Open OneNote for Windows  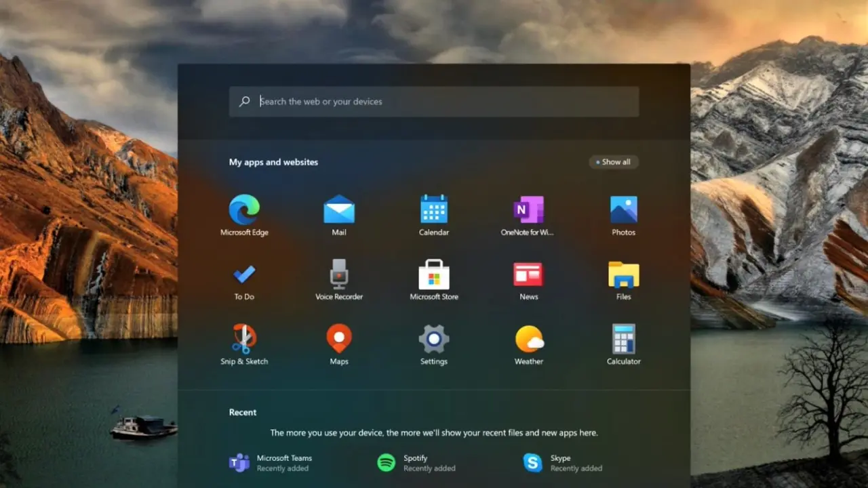point(528,210)
